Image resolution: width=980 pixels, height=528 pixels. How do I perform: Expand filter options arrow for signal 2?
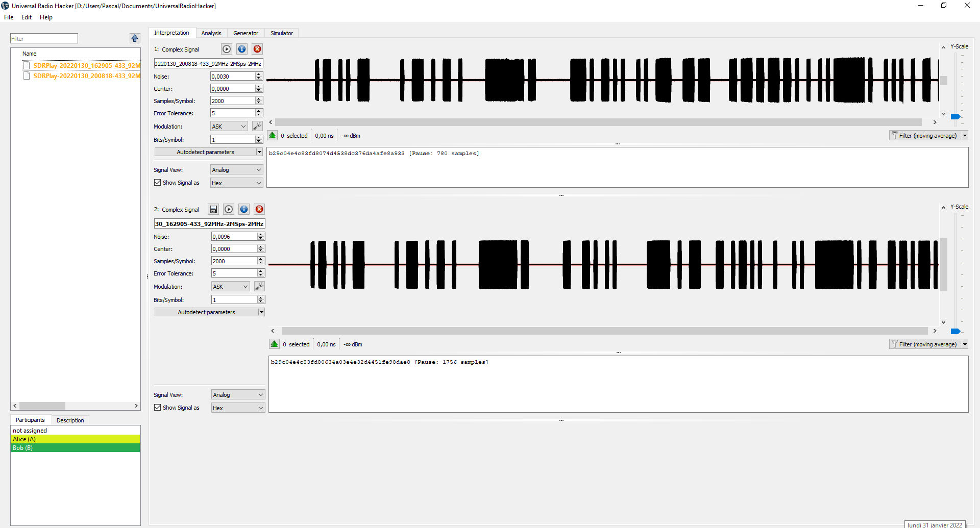(965, 344)
